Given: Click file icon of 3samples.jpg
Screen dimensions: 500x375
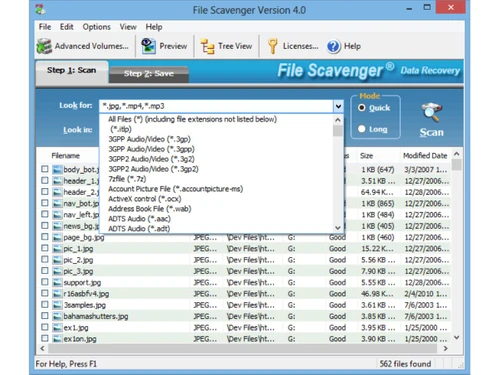Looking at the screenshot, I should point(57,305).
